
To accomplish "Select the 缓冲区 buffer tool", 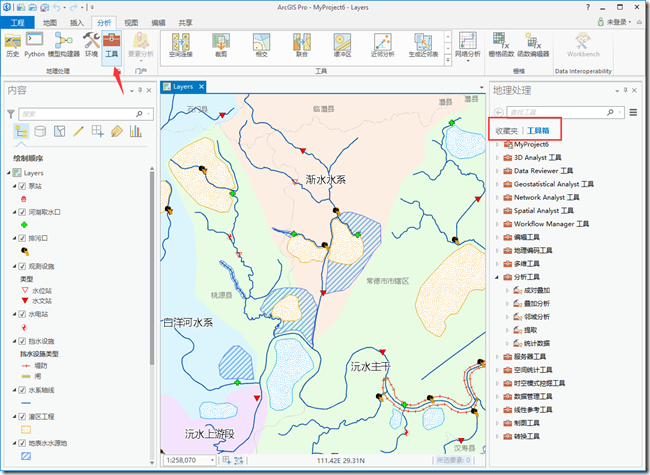I will point(342,45).
